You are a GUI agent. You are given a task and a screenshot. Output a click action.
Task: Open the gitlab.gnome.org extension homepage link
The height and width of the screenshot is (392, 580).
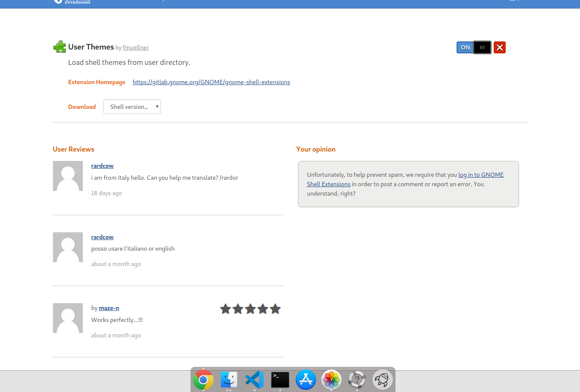[211, 82]
